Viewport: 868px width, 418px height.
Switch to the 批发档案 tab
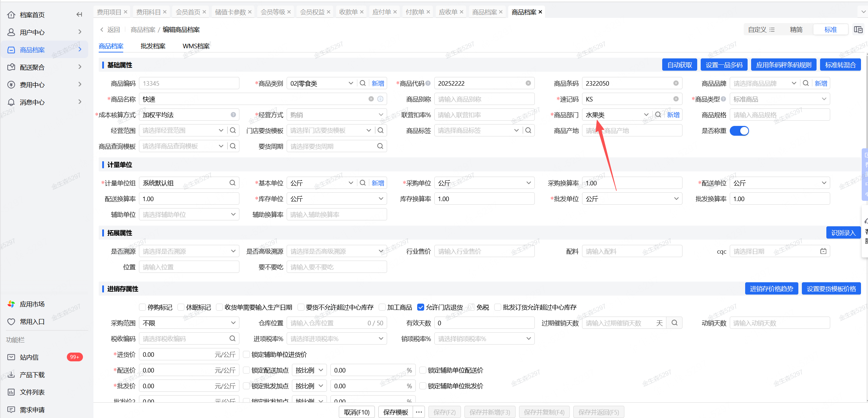(x=153, y=46)
